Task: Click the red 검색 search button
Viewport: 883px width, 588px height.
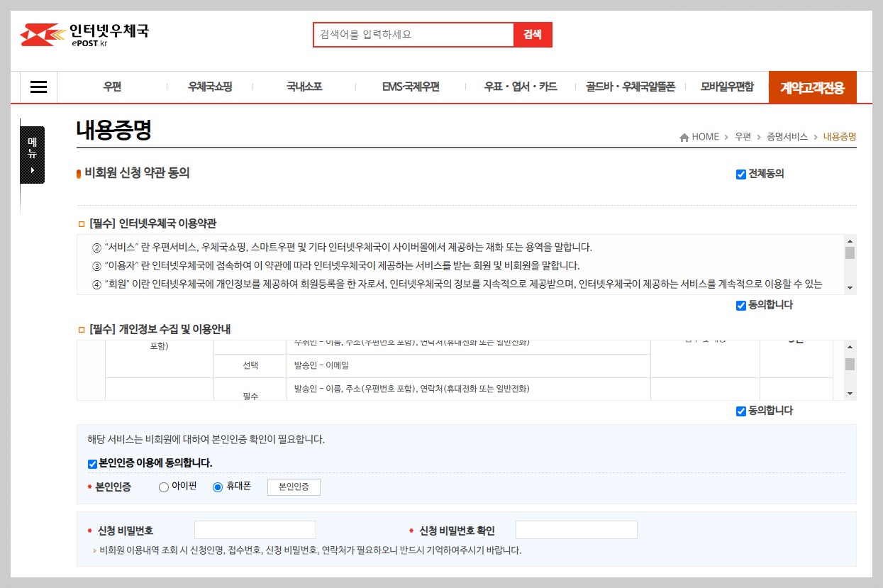Action: coord(533,34)
